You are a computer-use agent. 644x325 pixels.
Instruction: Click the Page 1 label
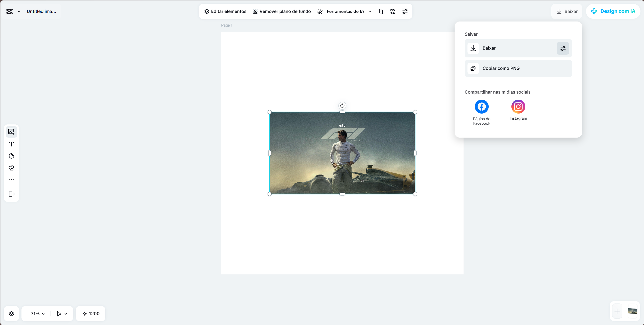(227, 25)
